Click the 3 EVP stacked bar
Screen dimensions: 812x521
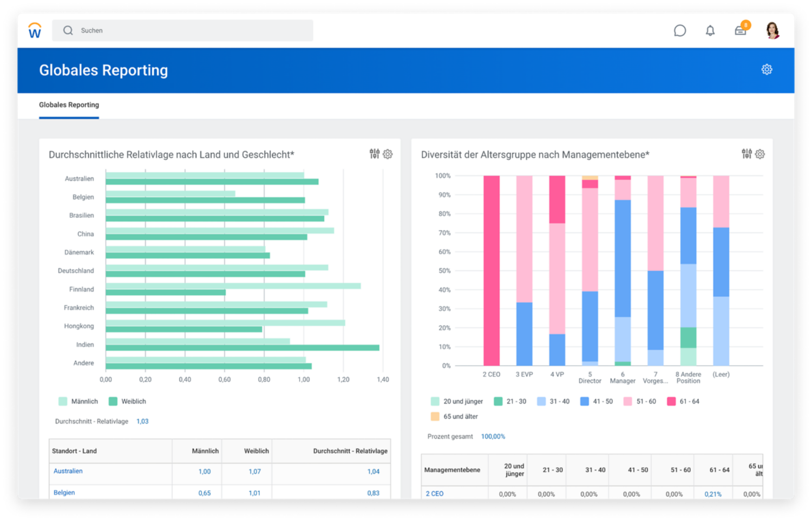coord(525,271)
